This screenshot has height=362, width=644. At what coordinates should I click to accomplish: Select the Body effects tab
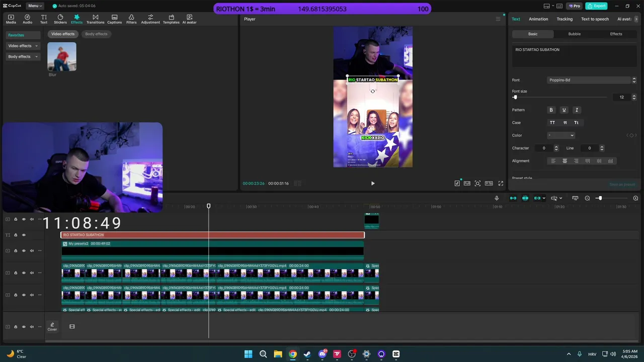pos(96,34)
